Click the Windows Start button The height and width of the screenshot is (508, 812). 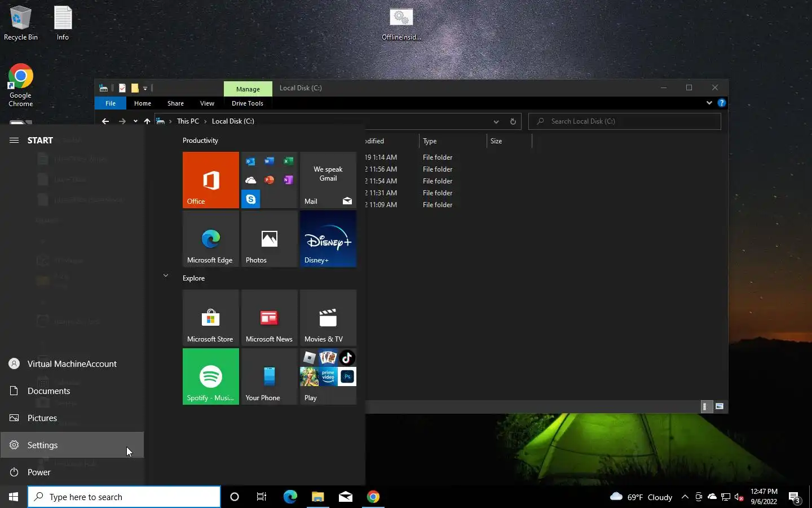point(14,497)
